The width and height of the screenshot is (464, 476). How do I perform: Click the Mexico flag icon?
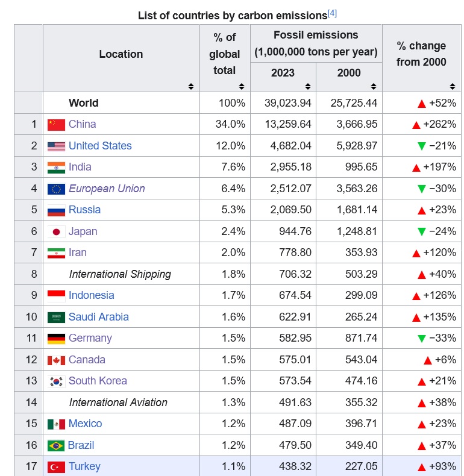point(56,424)
